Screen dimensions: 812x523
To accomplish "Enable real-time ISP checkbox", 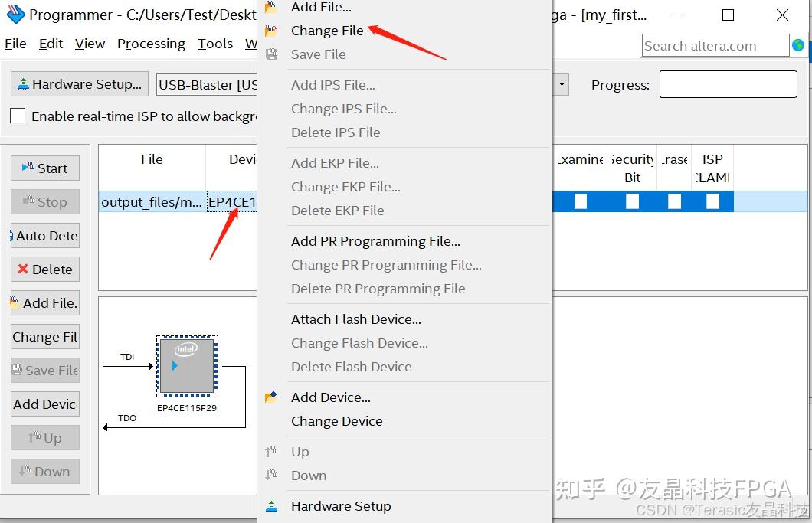I will point(18,116).
